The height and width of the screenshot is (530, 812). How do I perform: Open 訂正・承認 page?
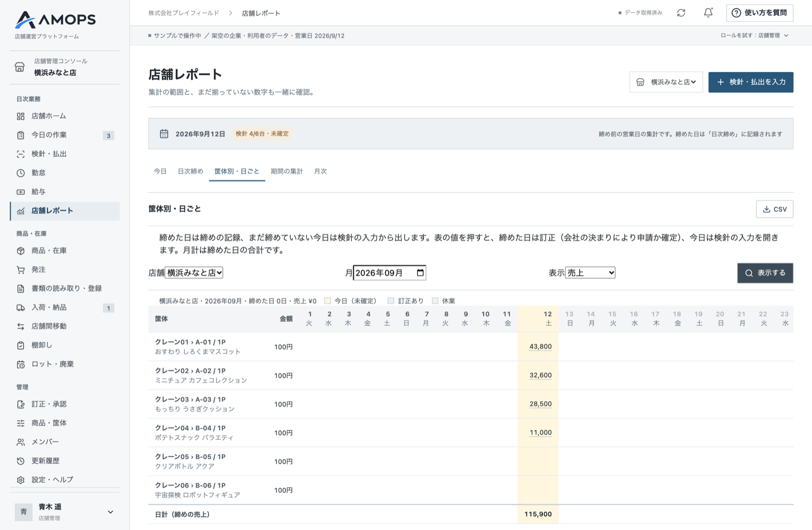65,404
